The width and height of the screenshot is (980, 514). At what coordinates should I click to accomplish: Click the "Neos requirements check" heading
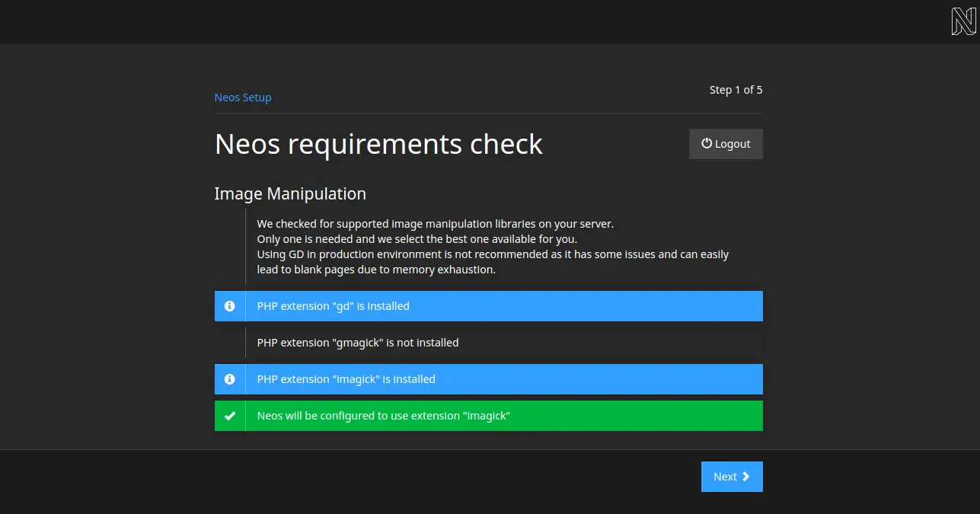pos(378,144)
